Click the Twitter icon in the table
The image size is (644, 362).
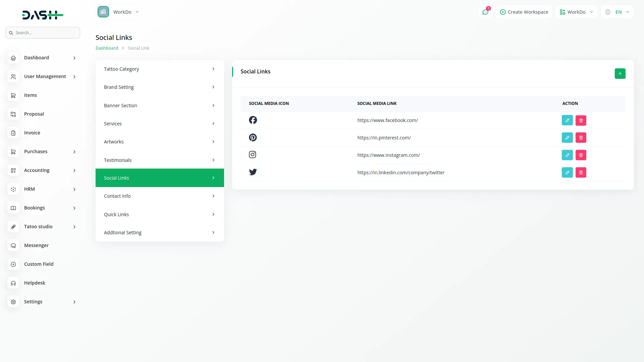click(253, 172)
